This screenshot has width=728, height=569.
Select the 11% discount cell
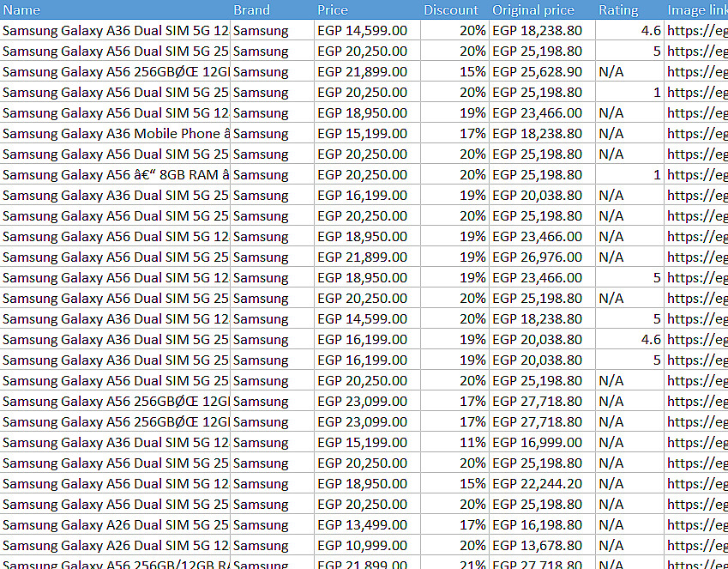[455, 443]
